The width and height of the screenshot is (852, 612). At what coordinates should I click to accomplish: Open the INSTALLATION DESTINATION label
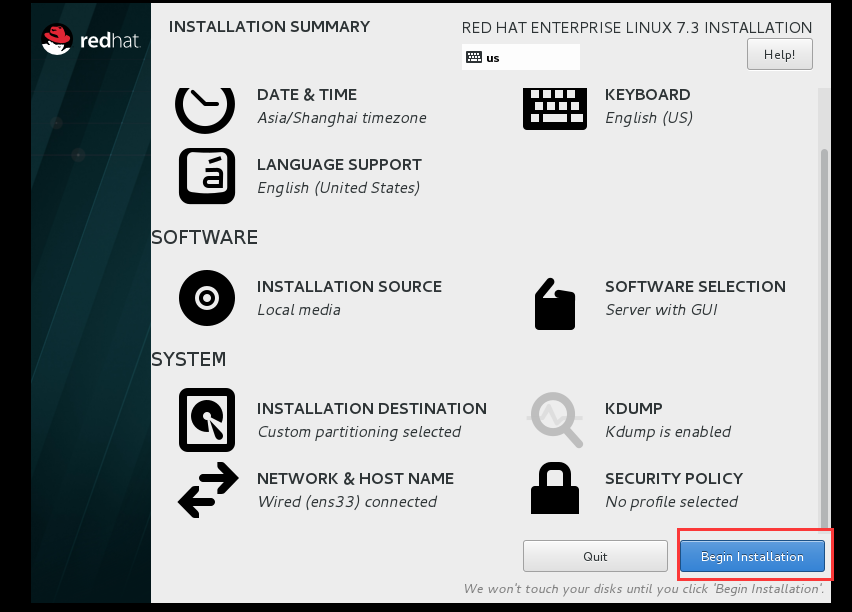[372, 408]
